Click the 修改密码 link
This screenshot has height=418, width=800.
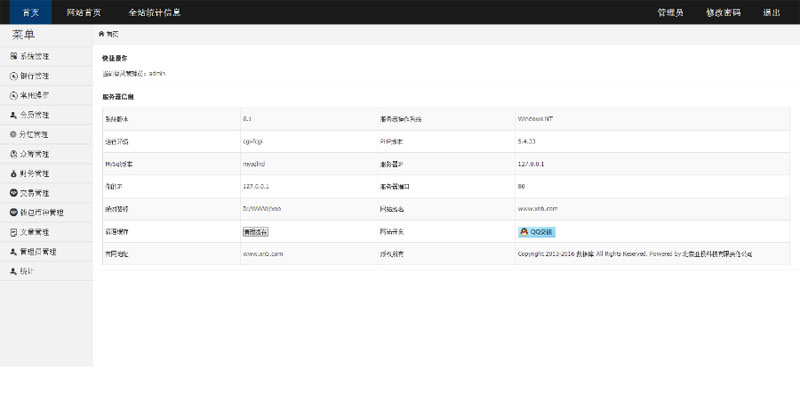723,12
